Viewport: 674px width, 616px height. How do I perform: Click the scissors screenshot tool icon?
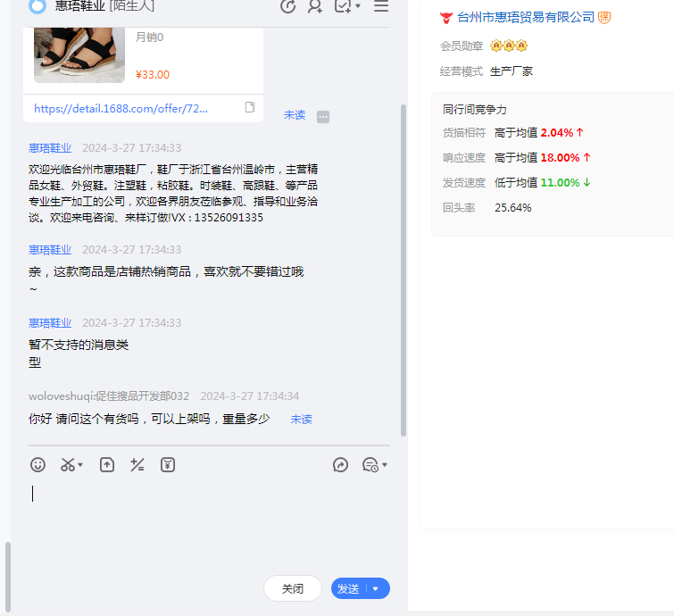pyautogui.click(x=68, y=464)
